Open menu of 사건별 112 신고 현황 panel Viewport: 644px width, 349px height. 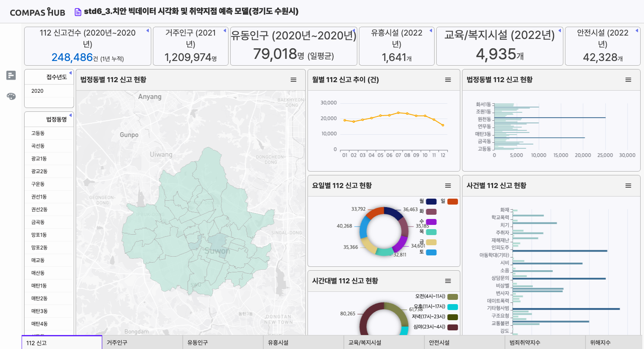[628, 186]
